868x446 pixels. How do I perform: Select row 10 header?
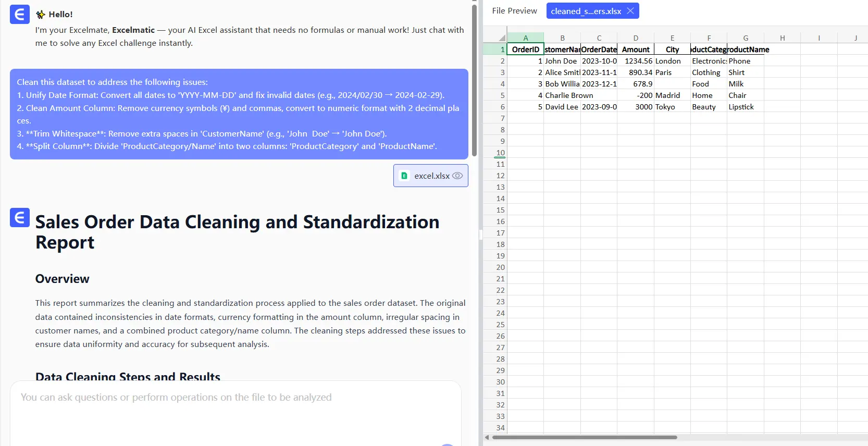pyautogui.click(x=500, y=153)
